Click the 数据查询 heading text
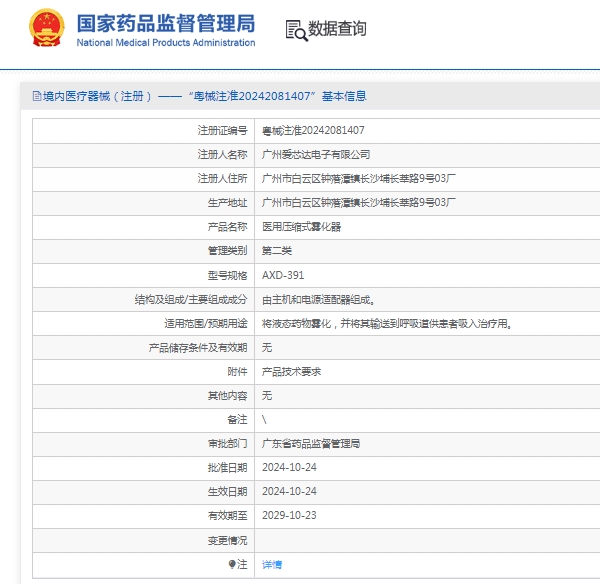This screenshot has width=600, height=584. pos(337,29)
